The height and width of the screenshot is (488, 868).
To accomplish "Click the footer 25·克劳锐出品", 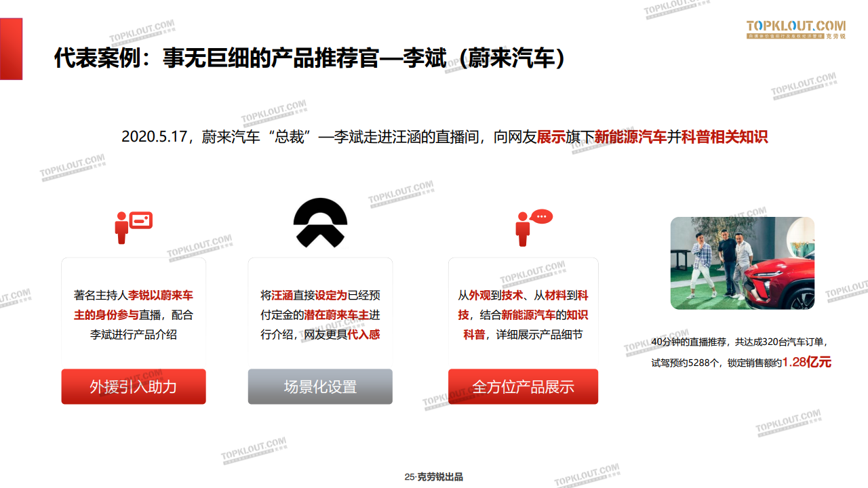I will pyautogui.click(x=434, y=477).
